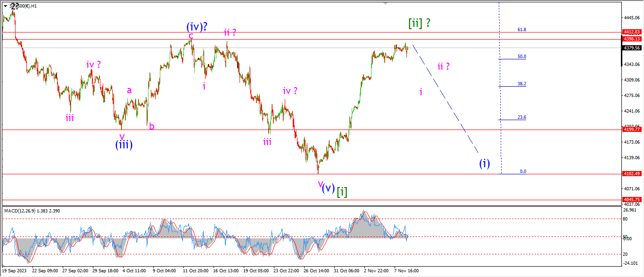The image size is (644, 277).
Task: Select the blue dashed projection trendline
Action: pyautogui.click(x=446, y=99)
